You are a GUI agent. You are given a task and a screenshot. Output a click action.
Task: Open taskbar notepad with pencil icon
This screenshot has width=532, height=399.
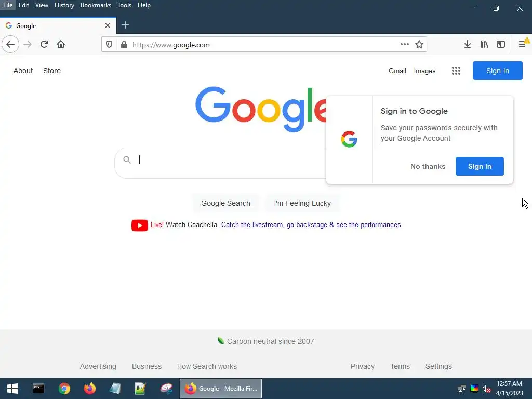pyautogui.click(x=140, y=389)
